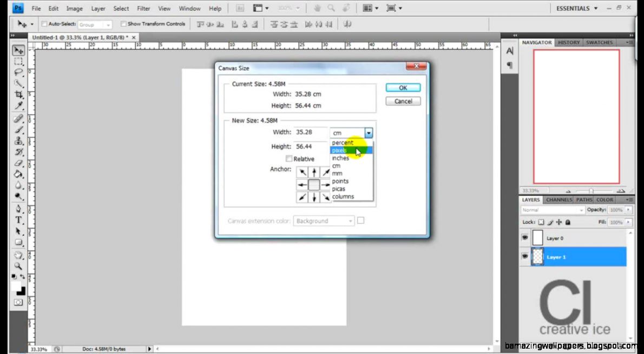Open the Image menu
Viewport: 644px width, 354px height.
[74, 8]
